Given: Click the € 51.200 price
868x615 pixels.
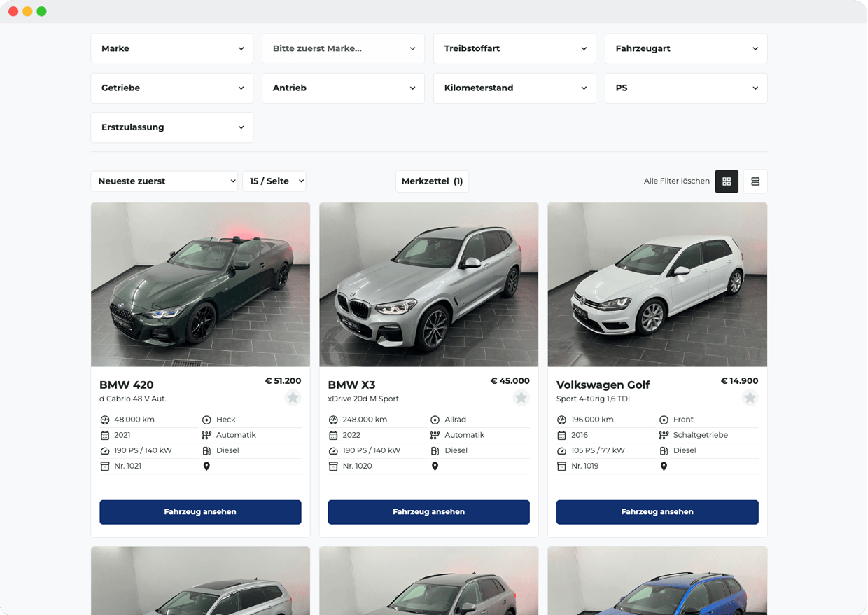Looking at the screenshot, I should pyautogui.click(x=283, y=381).
